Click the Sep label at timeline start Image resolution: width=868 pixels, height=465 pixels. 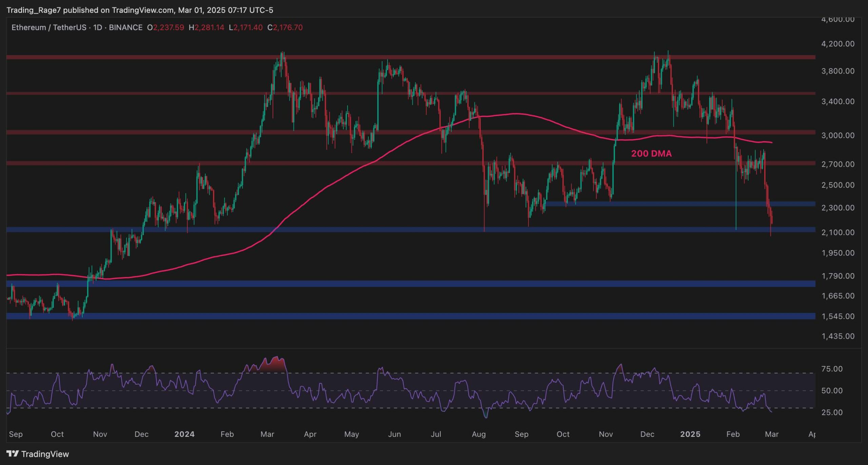pyautogui.click(x=16, y=434)
